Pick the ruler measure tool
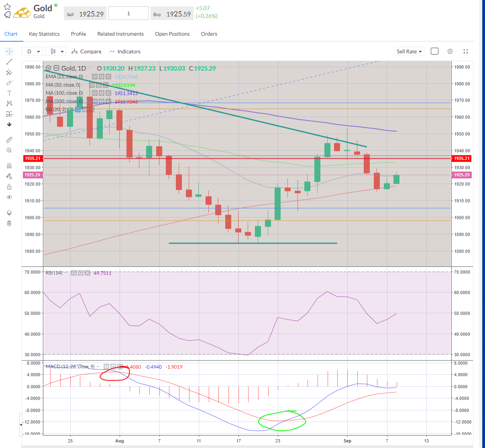Viewport: 485px width, 448px height. point(9,140)
